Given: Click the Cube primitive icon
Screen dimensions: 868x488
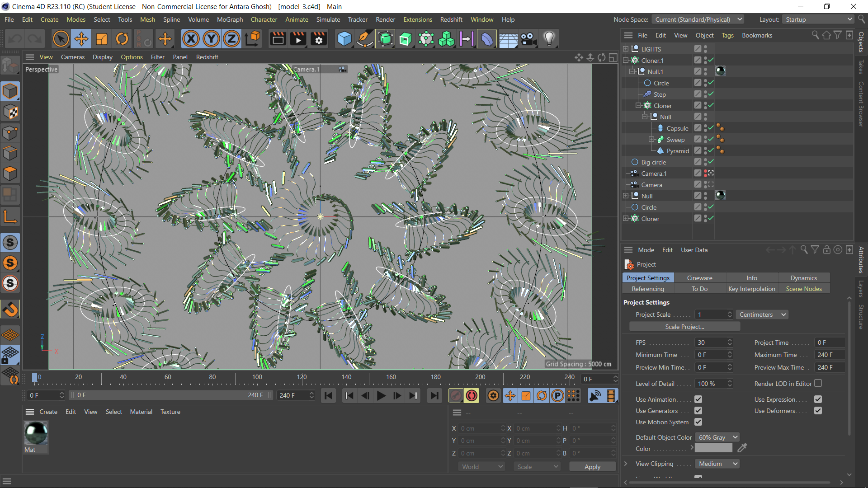Looking at the screenshot, I should (344, 39).
